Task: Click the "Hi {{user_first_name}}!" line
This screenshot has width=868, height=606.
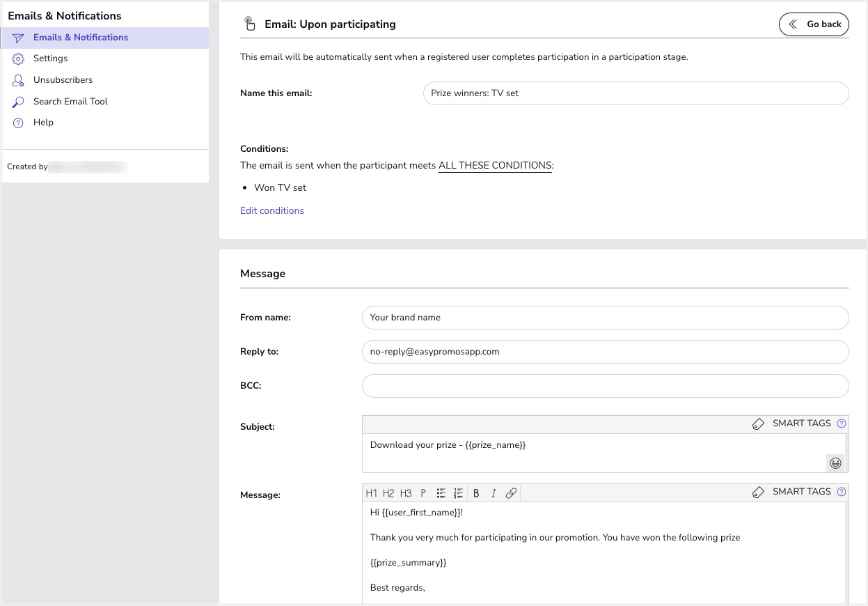Action: pyautogui.click(x=416, y=513)
